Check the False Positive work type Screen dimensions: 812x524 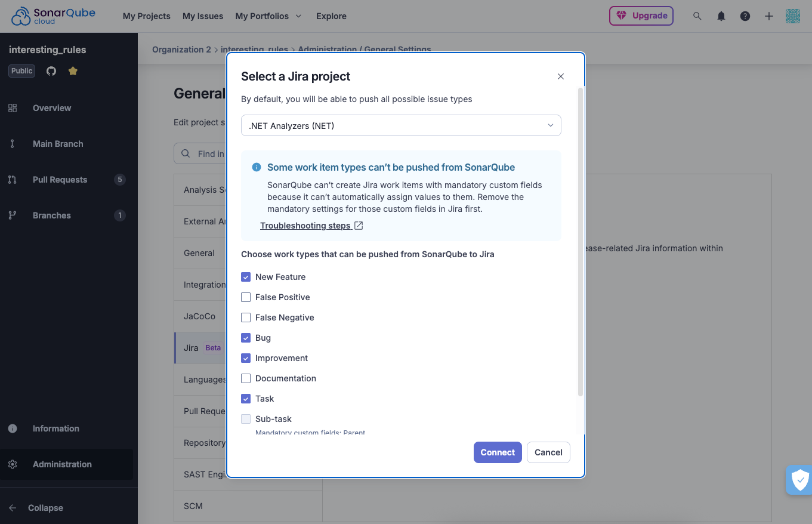245,297
